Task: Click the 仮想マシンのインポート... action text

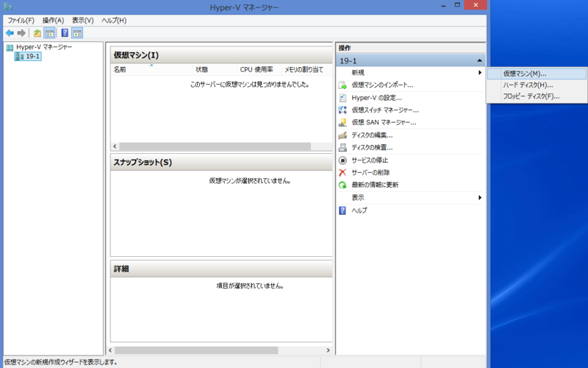Action: click(382, 85)
